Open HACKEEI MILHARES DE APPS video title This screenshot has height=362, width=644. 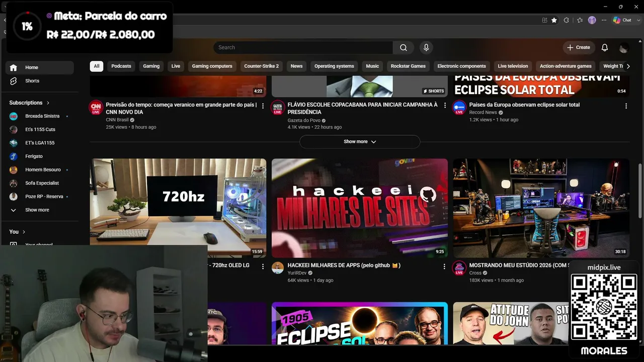pyautogui.click(x=344, y=265)
